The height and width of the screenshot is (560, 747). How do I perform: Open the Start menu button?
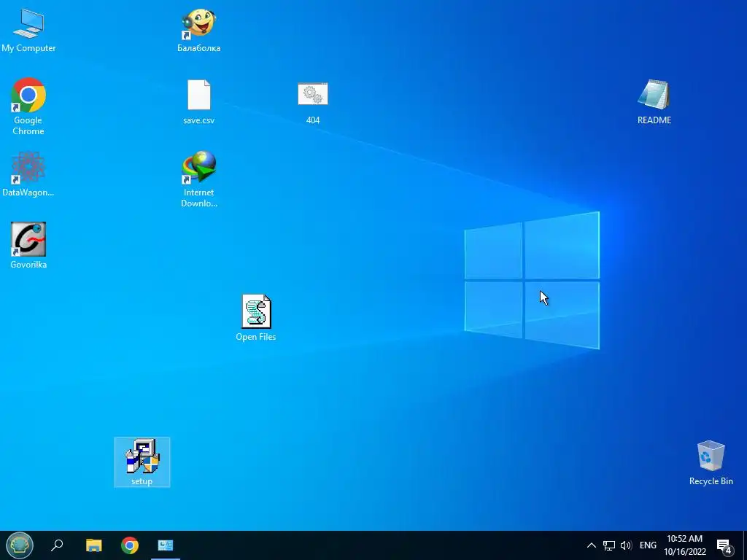(20, 545)
